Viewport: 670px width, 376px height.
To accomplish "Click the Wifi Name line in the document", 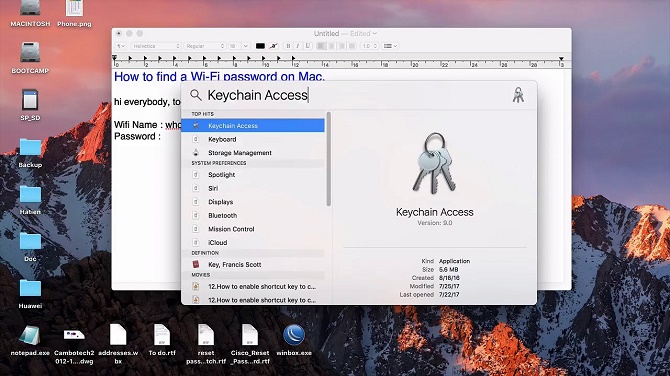I will pyautogui.click(x=147, y=125).
